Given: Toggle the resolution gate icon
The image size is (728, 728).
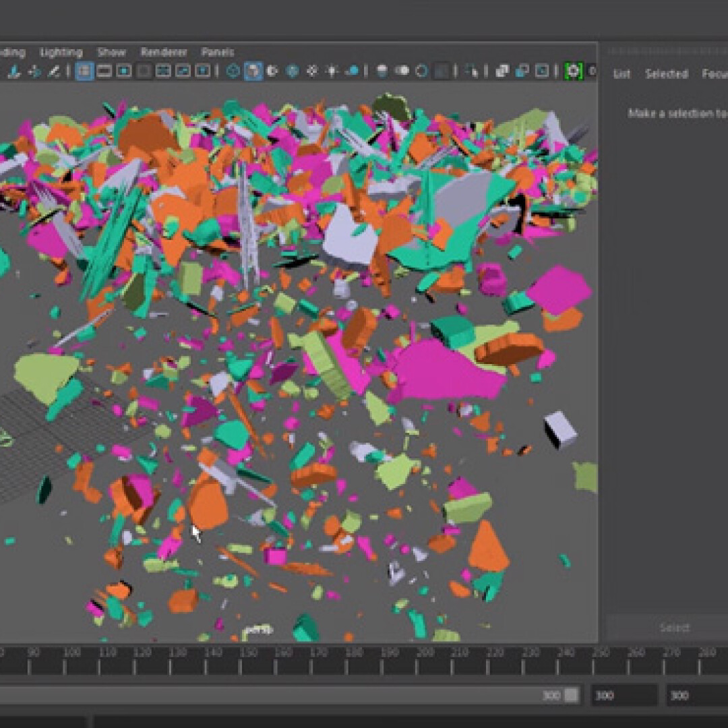Looking at the screenshot, I should [124, 71].
